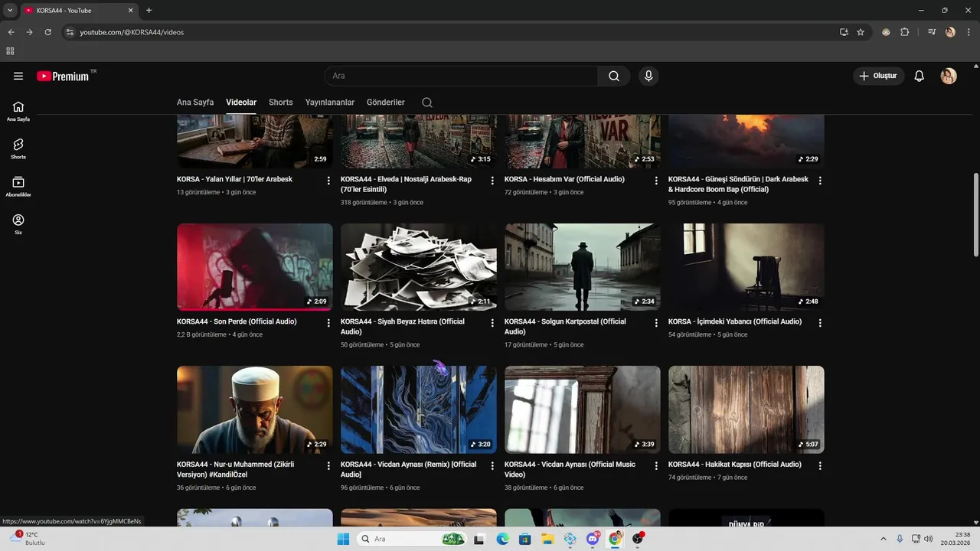This screenshot has width=980, height=551.
Task: Click the search magnifier button
Action: pos(614,76)
